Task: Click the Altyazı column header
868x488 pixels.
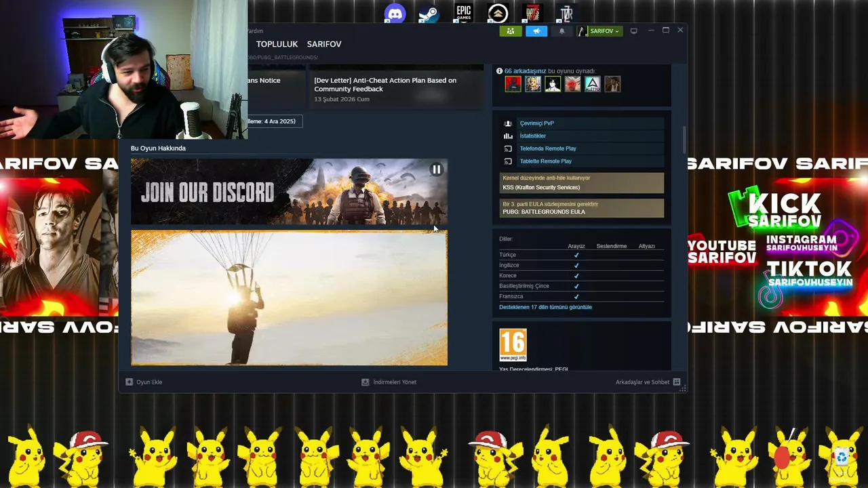Action: [x=646, y=246]
